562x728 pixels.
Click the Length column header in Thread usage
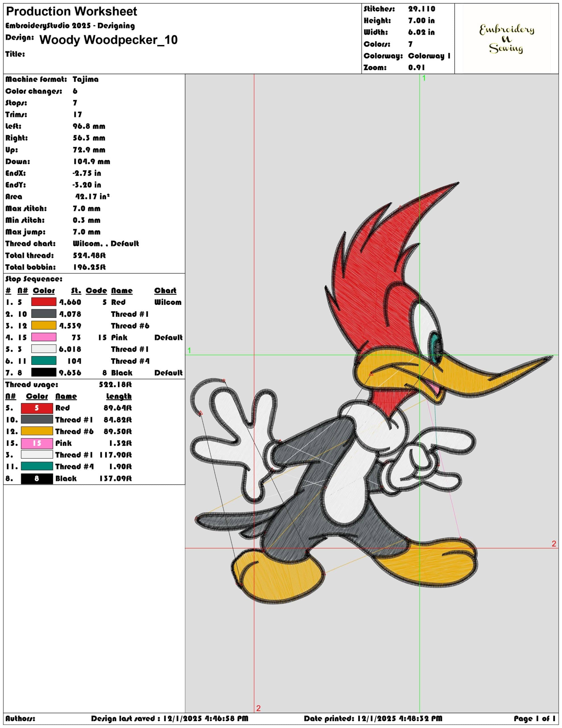[x=119, y=396]
